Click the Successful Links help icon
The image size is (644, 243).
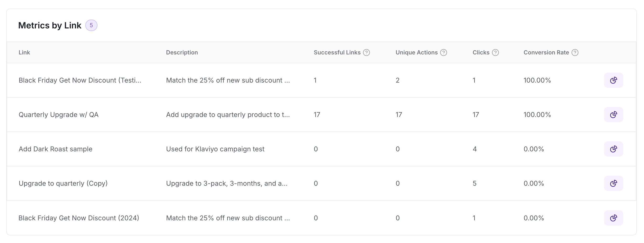click(366, 53)
